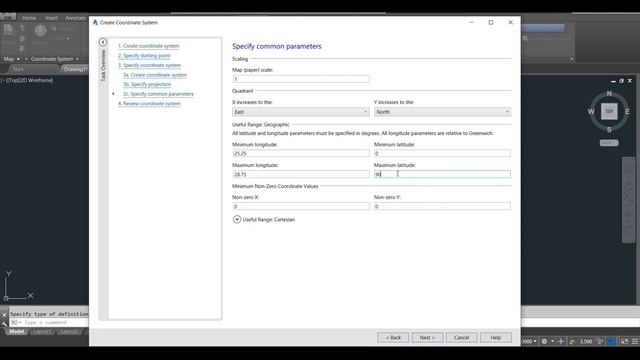This screenshot has width=640, height=360.
Task: Click W direction on ViewCube compass
Action: click(591, 111)
